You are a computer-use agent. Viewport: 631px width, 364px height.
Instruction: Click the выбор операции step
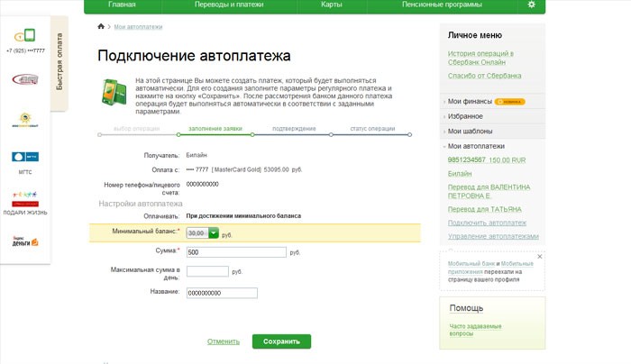(137, 129)
